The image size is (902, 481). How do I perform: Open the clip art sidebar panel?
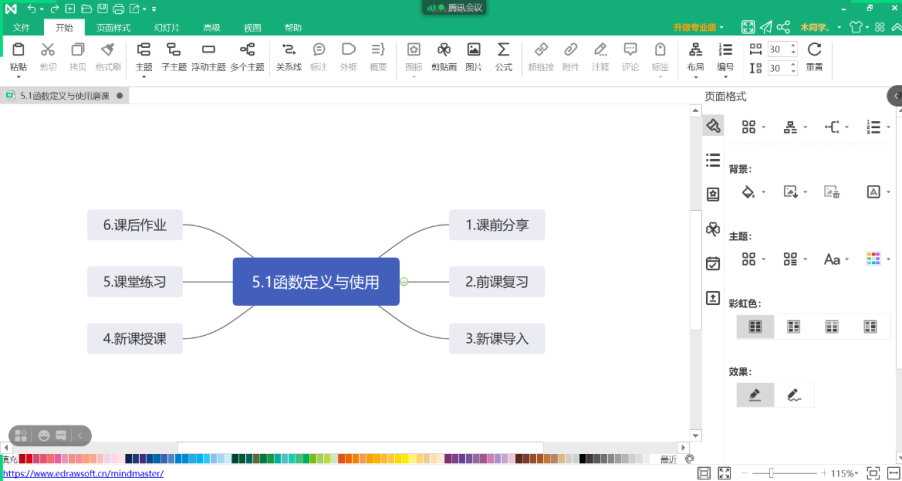click(713, 229)
